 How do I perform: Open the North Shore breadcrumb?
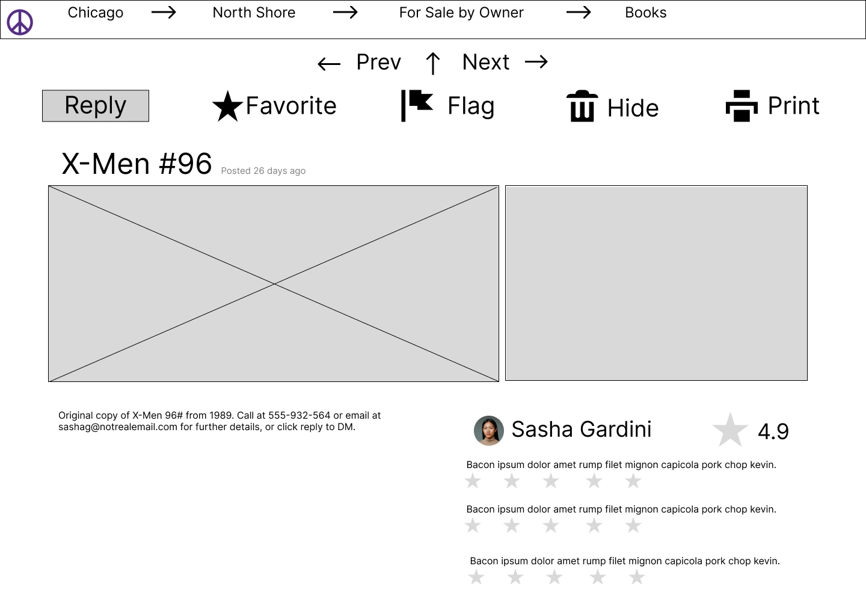pyautogui.click(x=254, y=13)
